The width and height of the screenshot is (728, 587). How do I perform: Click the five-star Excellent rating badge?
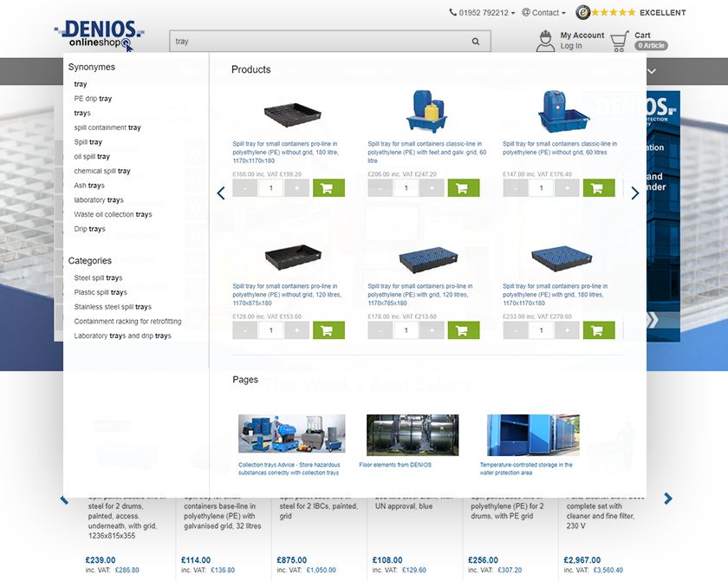click(x=631, y=12)
